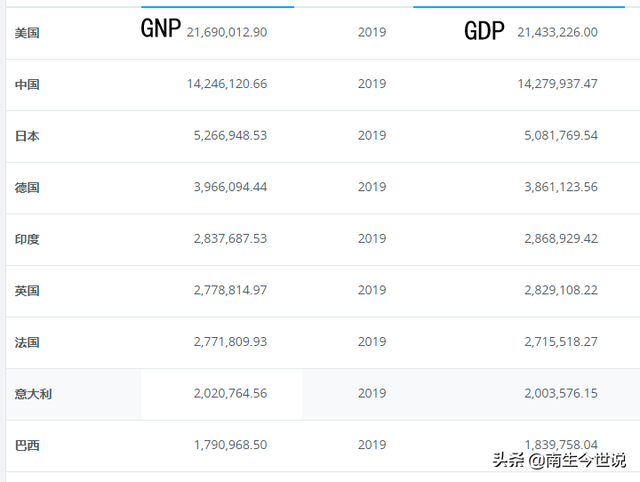
Task: Choose the 印度 country name
Action: tap(27, 240)
